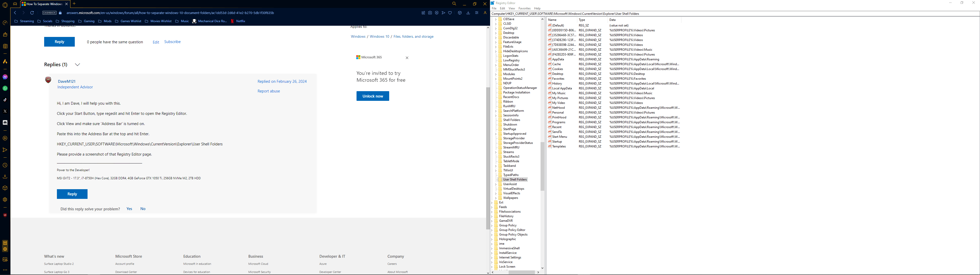Viewport: 980px width, 275px height.
Task: Click the Unlock now button
Action: pos(372,96)
